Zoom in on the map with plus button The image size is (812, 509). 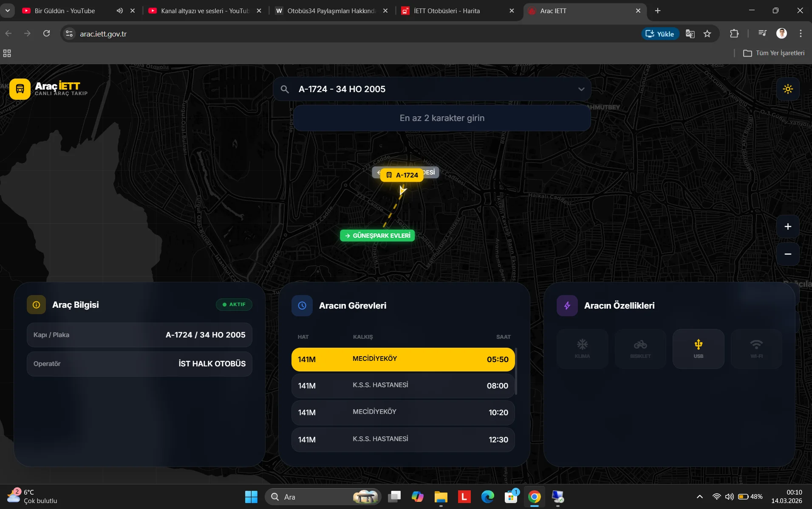[x=787, y=227]
